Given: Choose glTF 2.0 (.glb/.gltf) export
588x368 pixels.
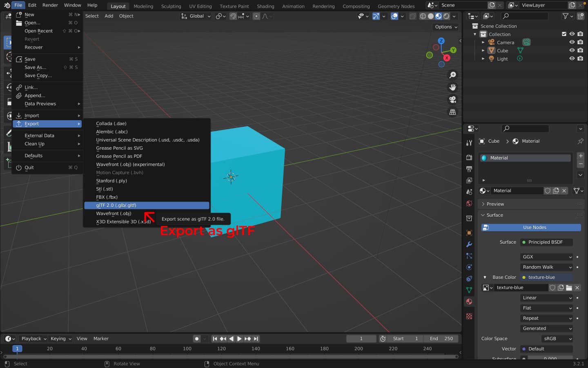Looking at the screenshot, I should coord(147,205).
